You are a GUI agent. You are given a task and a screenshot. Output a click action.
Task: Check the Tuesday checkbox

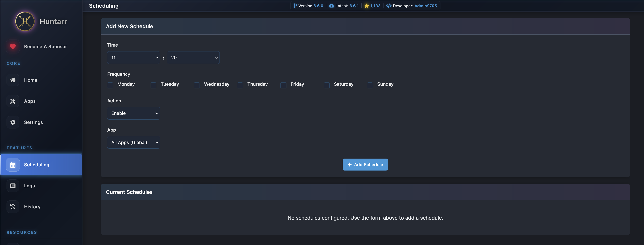pyautogui.click(x=153, y=85)
